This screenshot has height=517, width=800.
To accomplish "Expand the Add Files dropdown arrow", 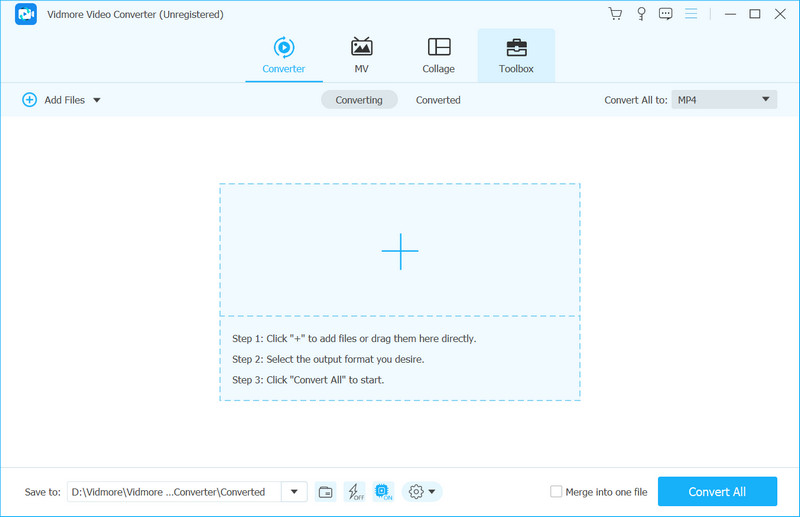I will pos(96,100).
